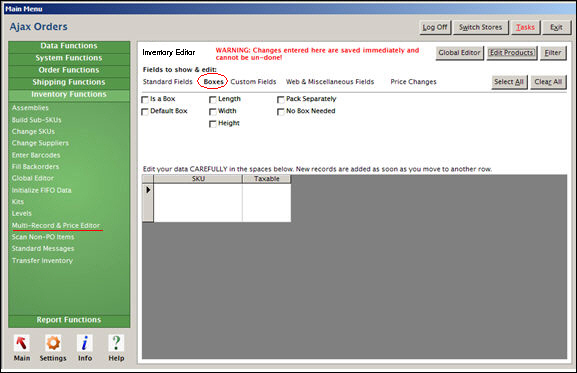Expand the Order Functions section

(x=69, y=70)
